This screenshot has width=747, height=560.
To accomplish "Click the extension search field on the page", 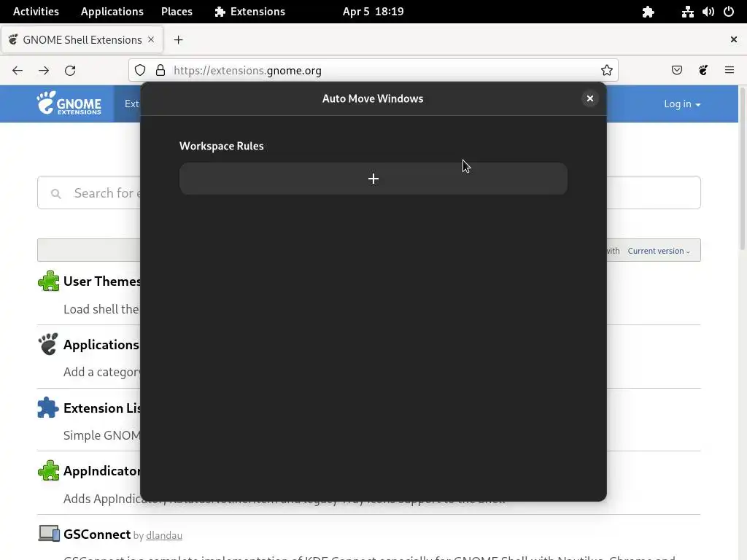I will click(x=368, y=192).
